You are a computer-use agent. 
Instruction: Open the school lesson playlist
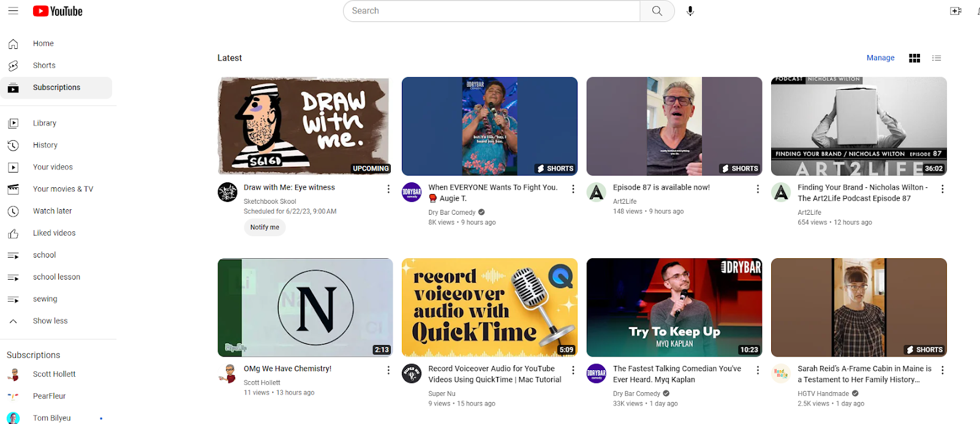click(x=56, y=277)
